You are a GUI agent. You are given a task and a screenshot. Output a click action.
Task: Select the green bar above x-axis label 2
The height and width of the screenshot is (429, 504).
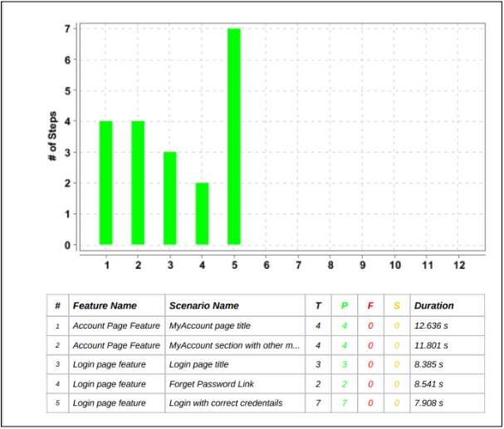click(138, 183)
